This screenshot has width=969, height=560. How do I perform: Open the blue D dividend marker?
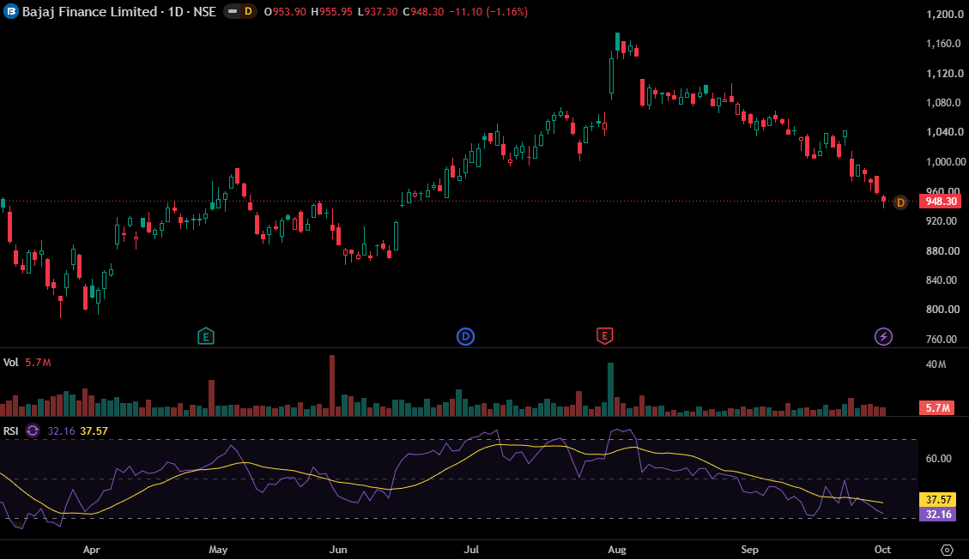[465, 336]
